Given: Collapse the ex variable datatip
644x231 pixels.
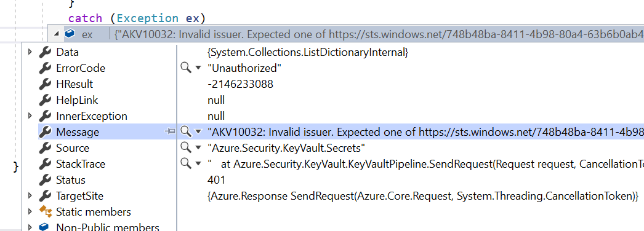Looking at the screenshot, I should [x=56, y=34].
